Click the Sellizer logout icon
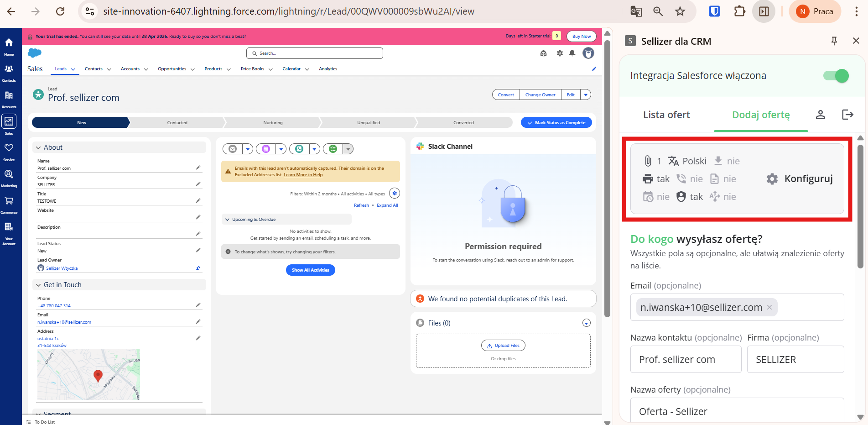This screenshot has height=425, width=868. pos(847,115)
